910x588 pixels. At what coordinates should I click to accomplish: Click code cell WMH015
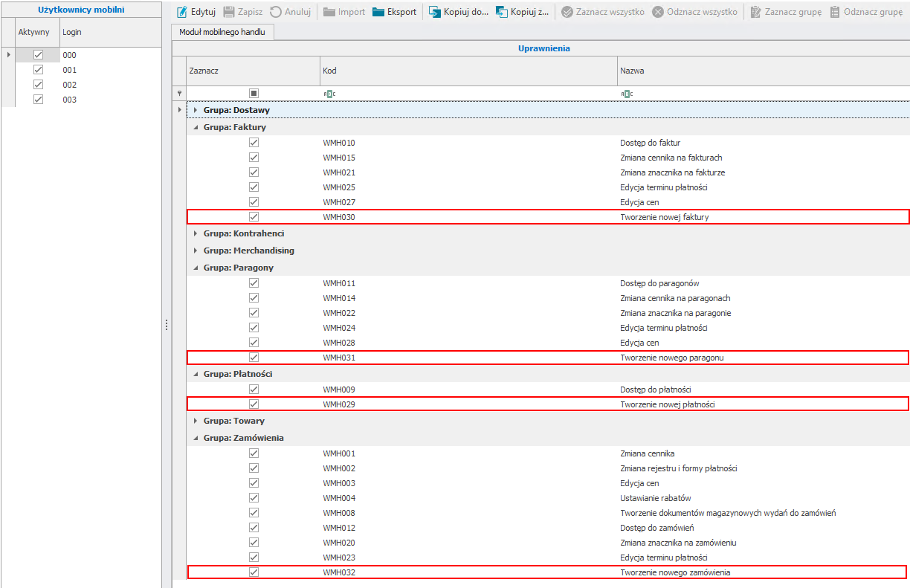tap(339, 158)
